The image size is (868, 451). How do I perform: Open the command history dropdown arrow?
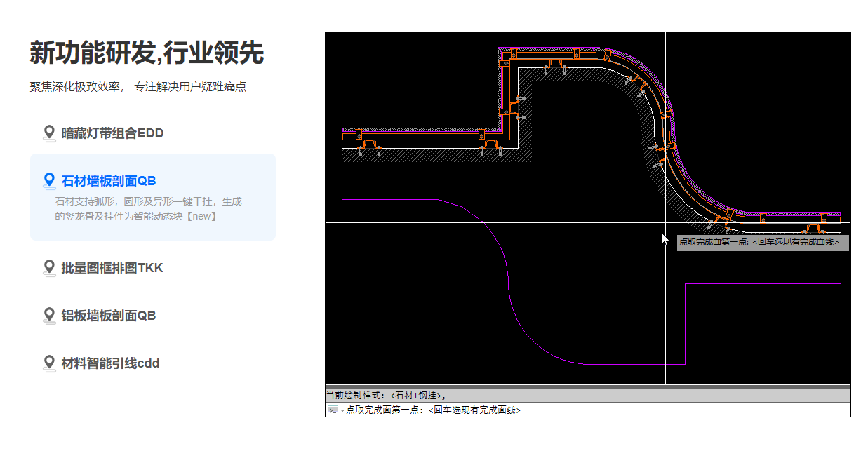click(340, 409)
